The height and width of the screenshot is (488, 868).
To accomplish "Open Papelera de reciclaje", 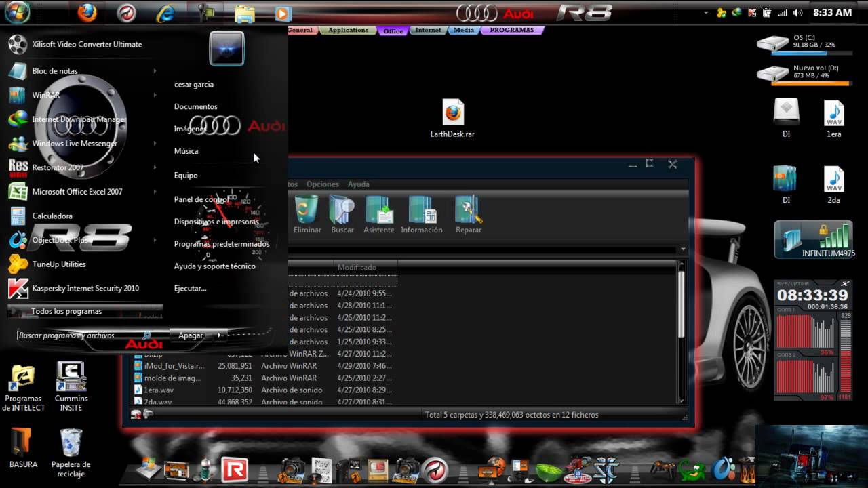I will tap(71, 453).
